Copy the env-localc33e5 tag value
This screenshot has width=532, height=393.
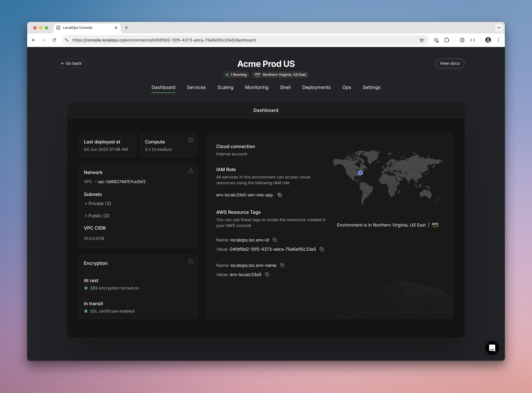click(267, 274)
